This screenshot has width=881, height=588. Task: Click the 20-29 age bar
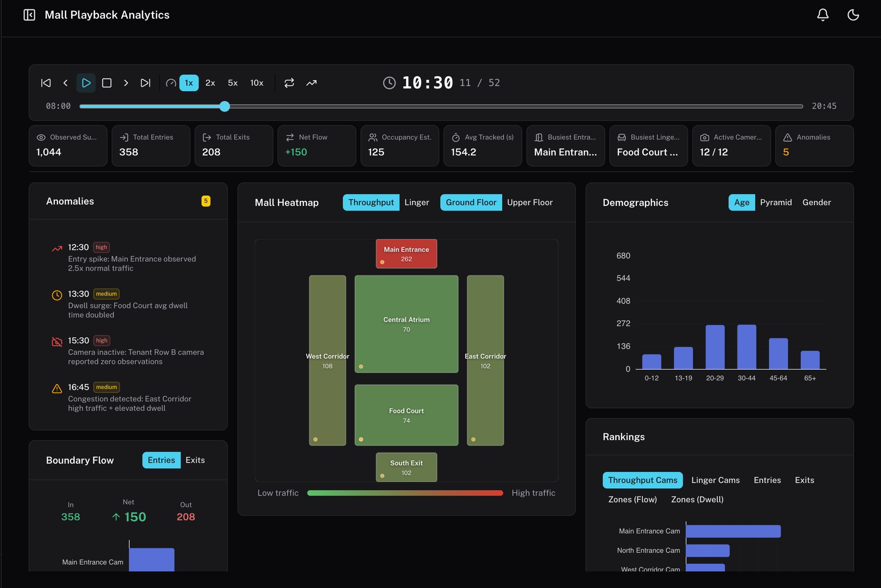715,347
